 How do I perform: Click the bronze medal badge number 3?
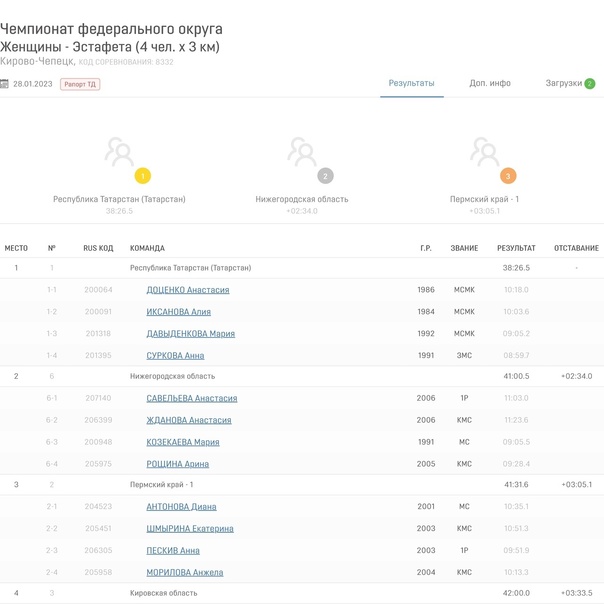[508, 176]
